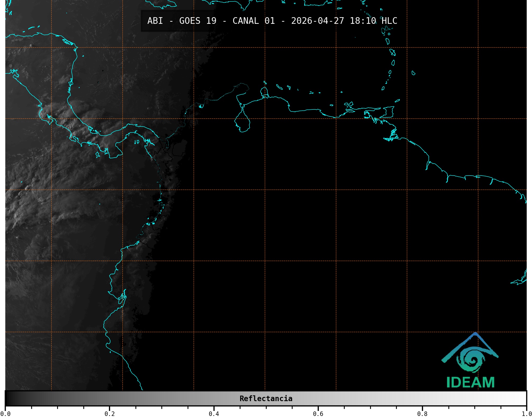This screenshot has height=417, width=532.
Task: Click the '18:10 HLC' time in header
Action: (x=373, y=21)
